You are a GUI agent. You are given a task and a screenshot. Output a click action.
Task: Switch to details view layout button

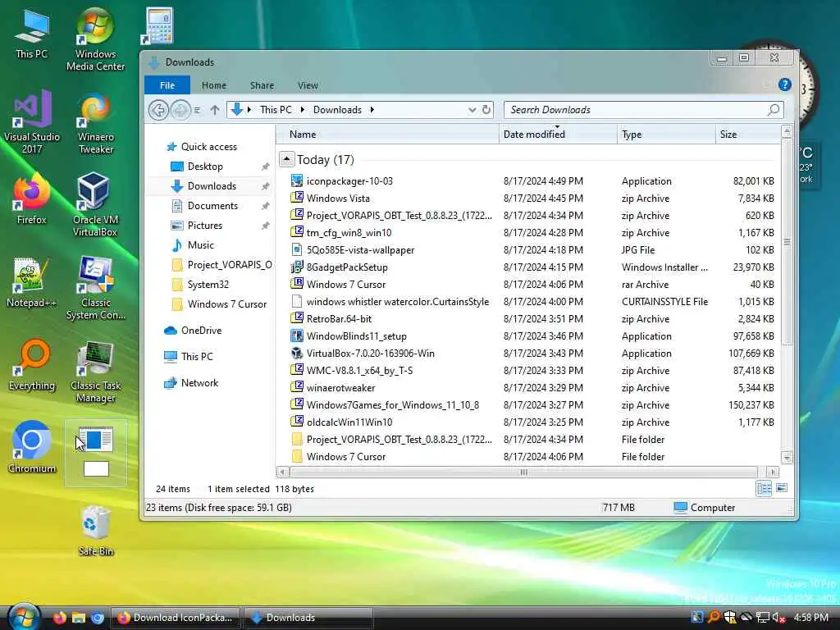[x=764, y=488]
